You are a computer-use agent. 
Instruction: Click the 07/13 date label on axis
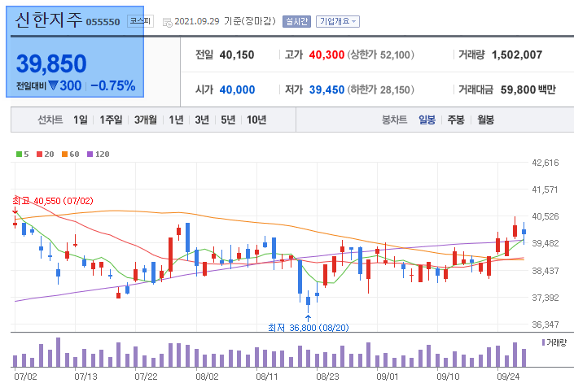click(86, 377)
